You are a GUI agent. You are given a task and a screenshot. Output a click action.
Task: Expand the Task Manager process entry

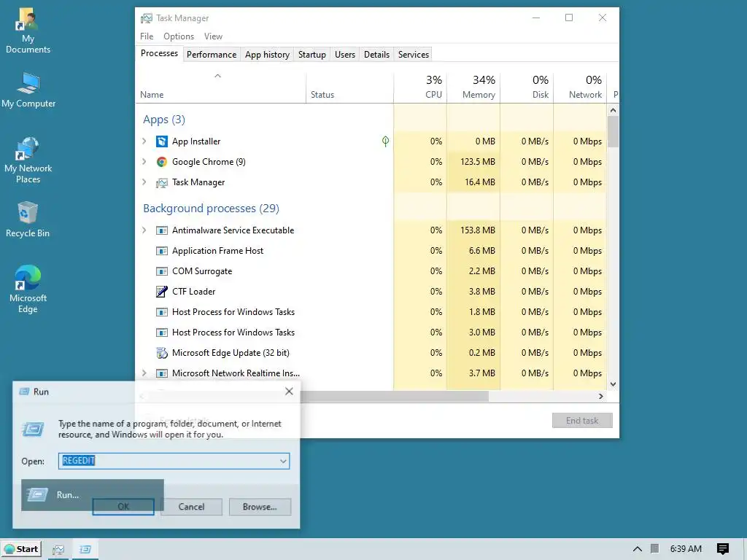pyautogui.click(x=144, y=182)
